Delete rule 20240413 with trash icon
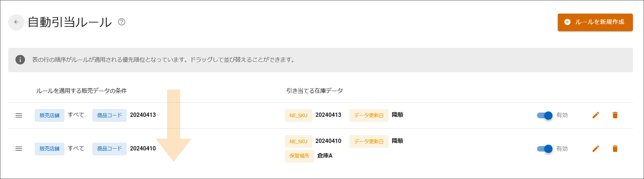644x179 pixels. [x=615, y=115]
